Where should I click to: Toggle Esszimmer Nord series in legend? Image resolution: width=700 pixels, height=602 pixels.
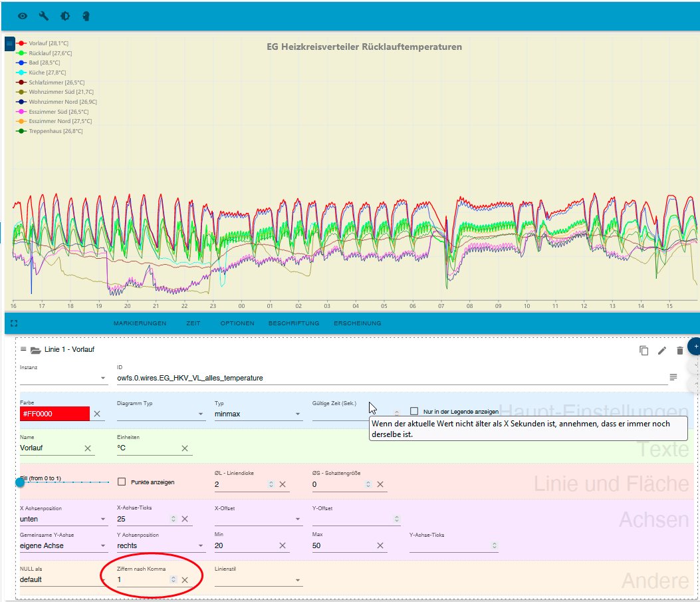[x=54, y=122]
